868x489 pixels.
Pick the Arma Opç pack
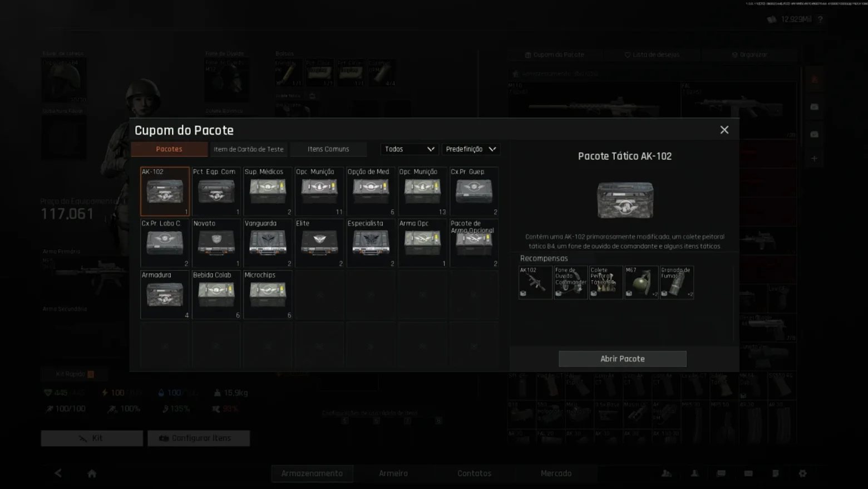coord(422,243)
